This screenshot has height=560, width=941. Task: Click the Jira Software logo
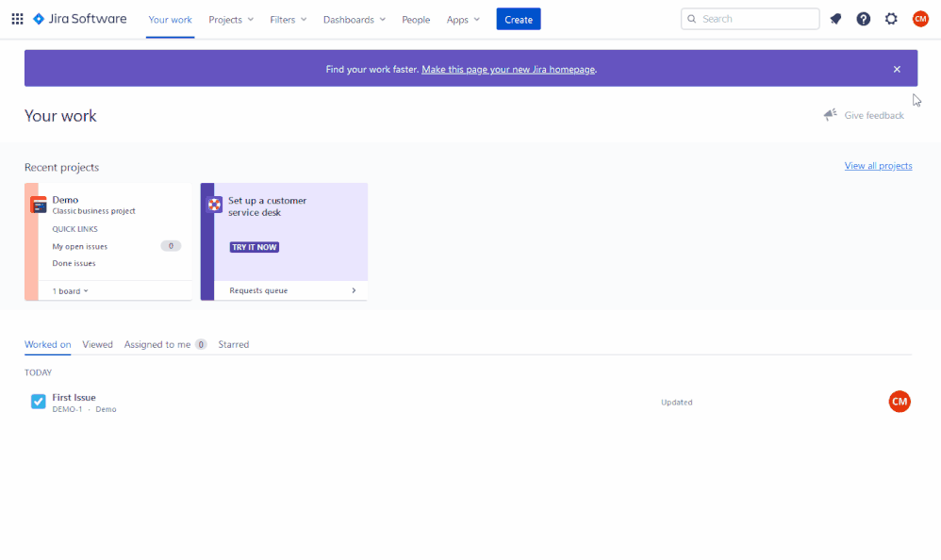79,18
